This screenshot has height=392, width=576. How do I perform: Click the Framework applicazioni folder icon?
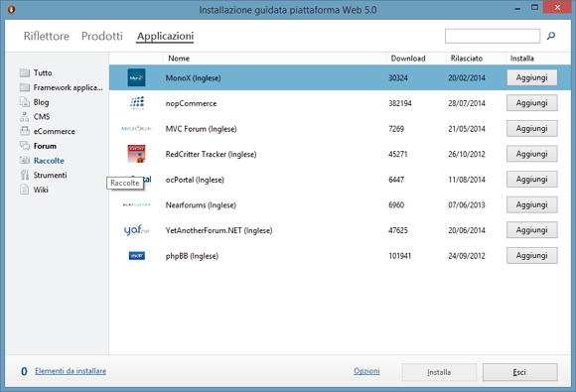click(25, 87)
